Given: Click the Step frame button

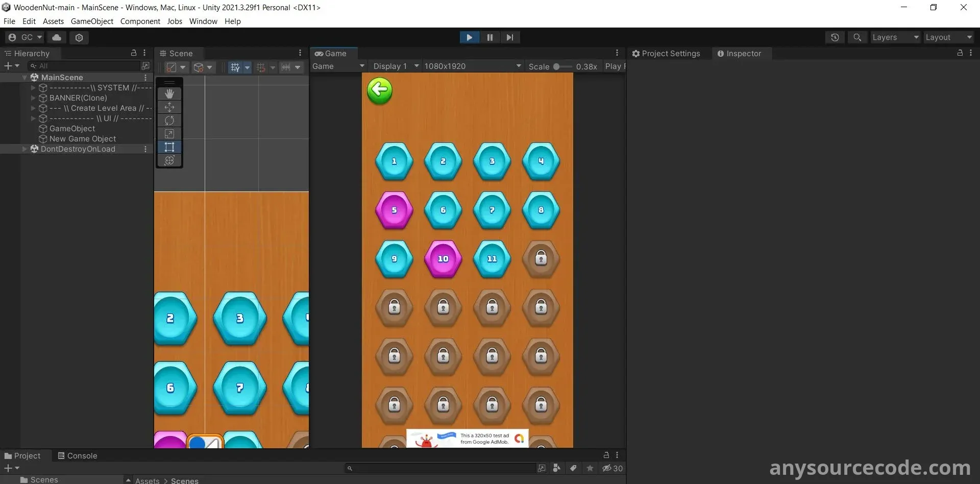Looking at the screenshot, I should pyautogui.click(x=509, y=37).
